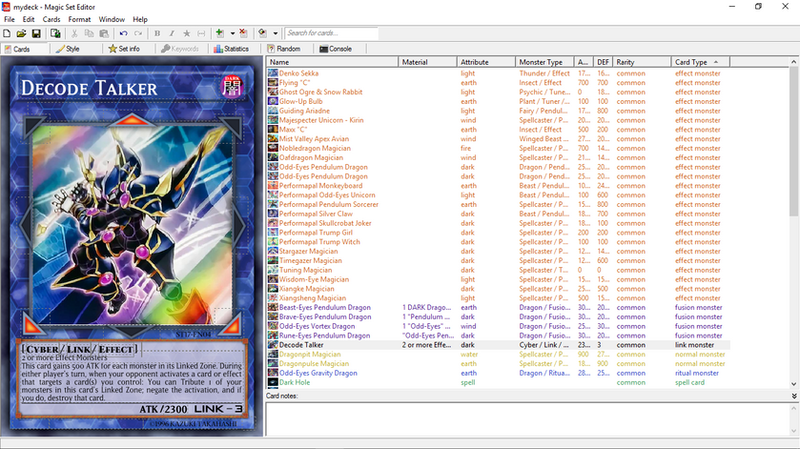Screen dimensions: 800x449
Task: Sort by the Attribute column header
Action: (486, 62)
